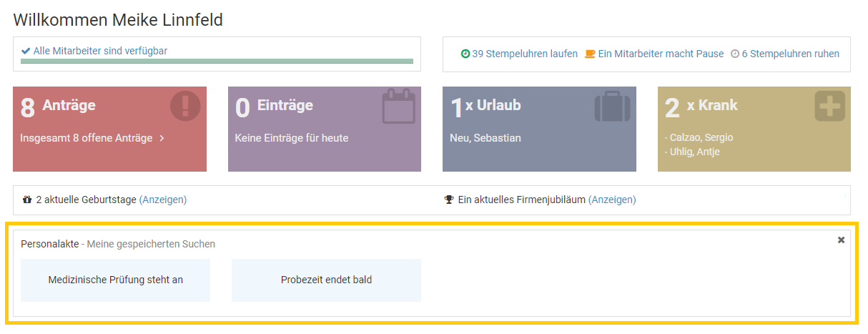Screen dimensions: 868x334
Task: Click the calendar icon on Einträge tile
Action: pos(398,107)
